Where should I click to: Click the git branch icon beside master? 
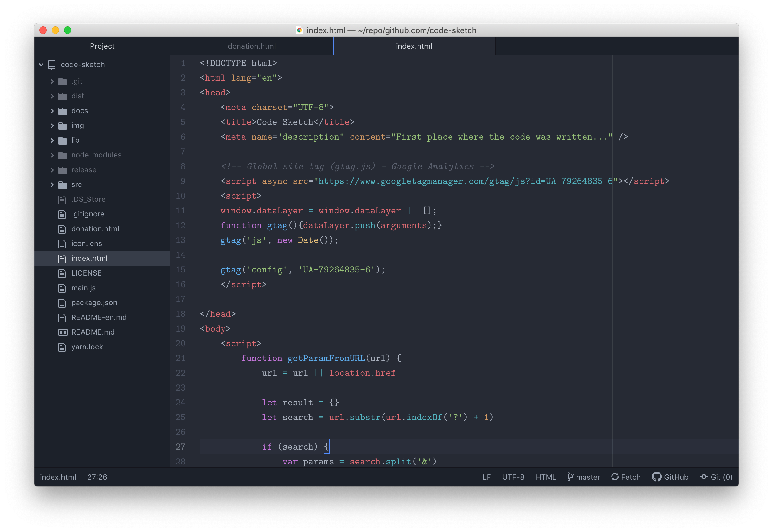pyautogui.click(x=570, y=477)
